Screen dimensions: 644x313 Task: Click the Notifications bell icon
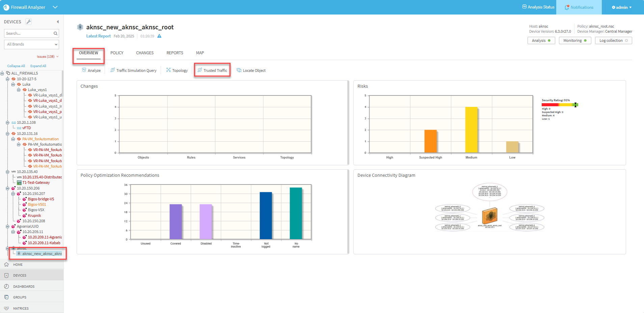click(567, 7)
